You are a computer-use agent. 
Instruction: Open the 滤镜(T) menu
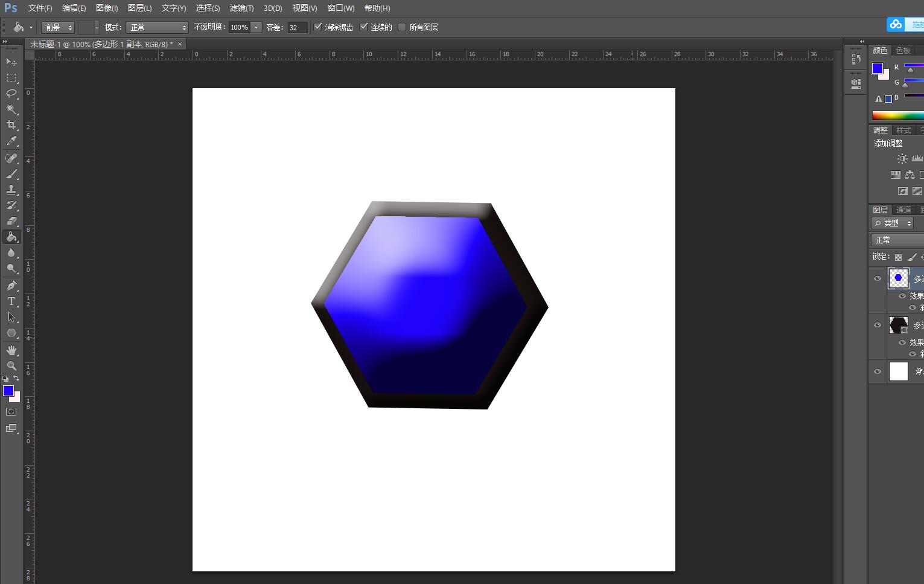pyautogui.click(x=241, y=8)
